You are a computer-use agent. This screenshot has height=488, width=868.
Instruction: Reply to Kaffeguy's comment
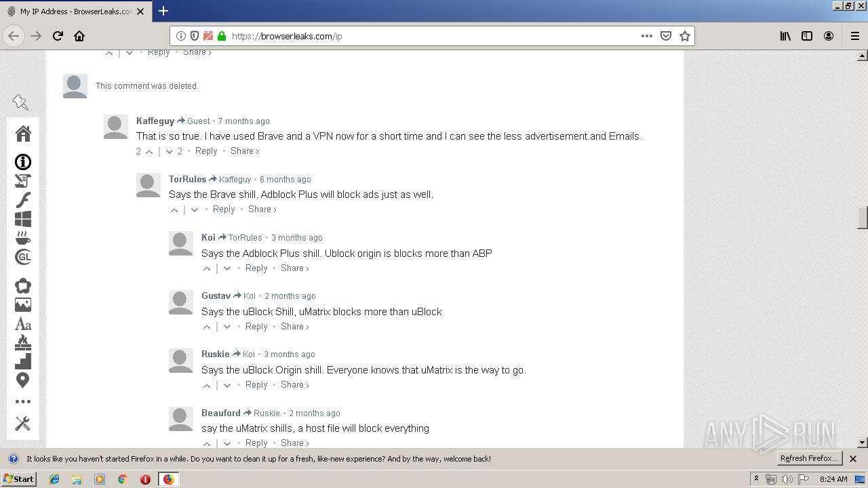[206, 151]
